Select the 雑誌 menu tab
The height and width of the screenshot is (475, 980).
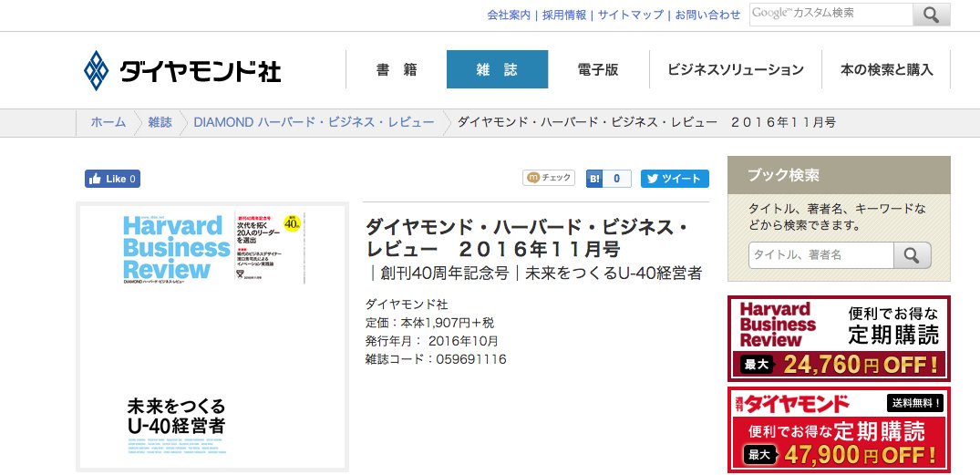coord(497,69)
